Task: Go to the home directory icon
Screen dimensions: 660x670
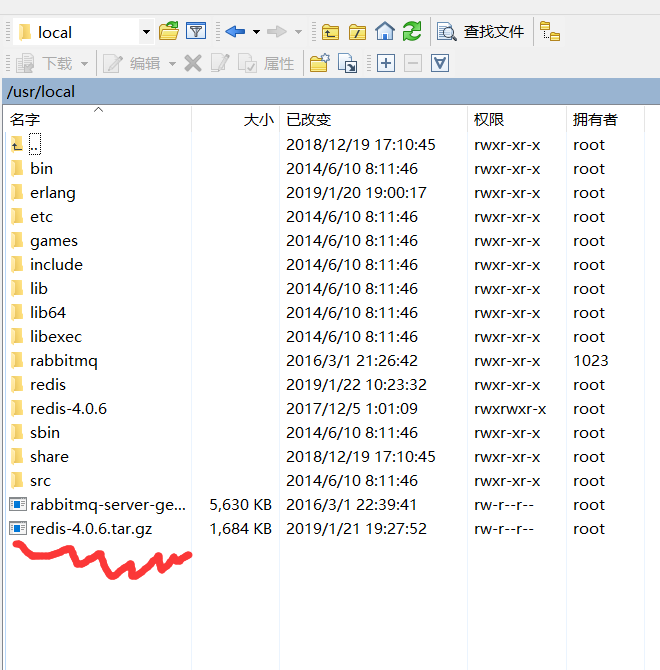Action: click(x=385, y=32)
